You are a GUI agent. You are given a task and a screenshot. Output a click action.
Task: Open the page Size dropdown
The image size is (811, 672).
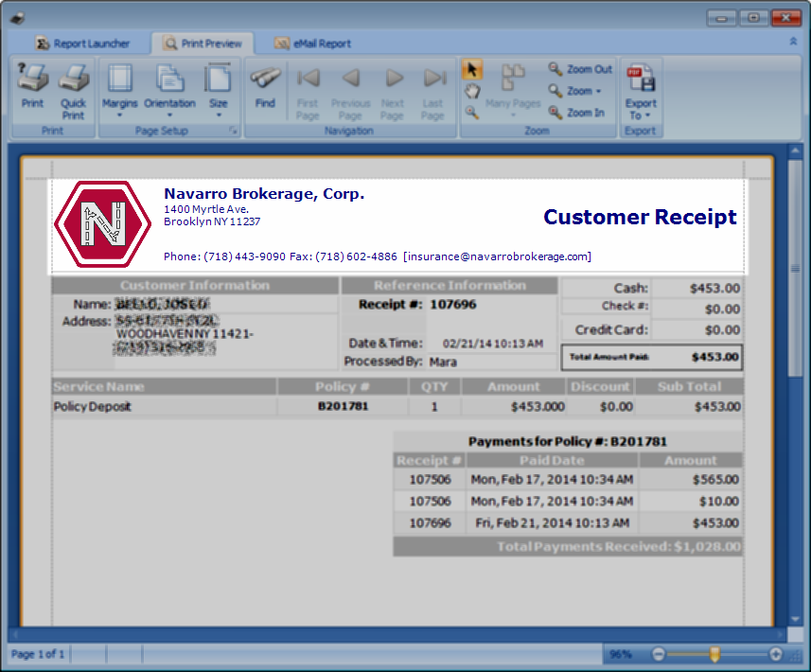point(219,92)
